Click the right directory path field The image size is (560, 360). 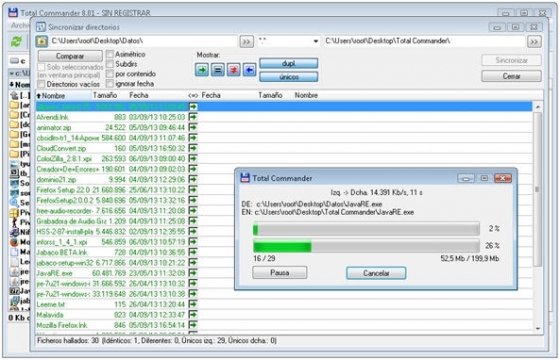pyautogui.click(x=424, y=41)
